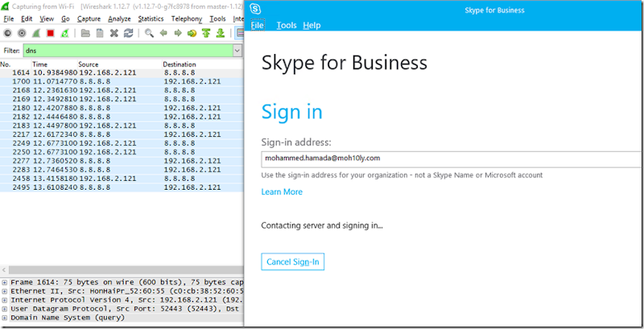
Task: Click the Skype logo icon in title bar
Action: (255, 9)
